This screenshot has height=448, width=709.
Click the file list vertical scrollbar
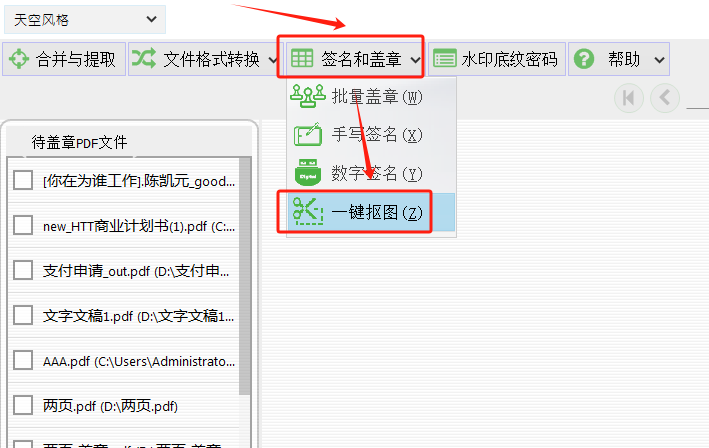[x=245, y=276]
